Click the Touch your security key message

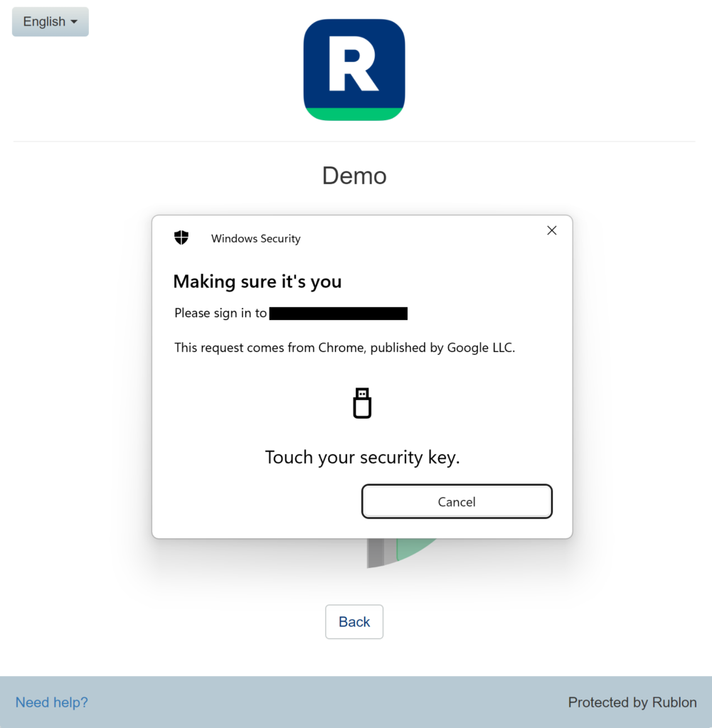pyautogui.click(x=362, y=456)
